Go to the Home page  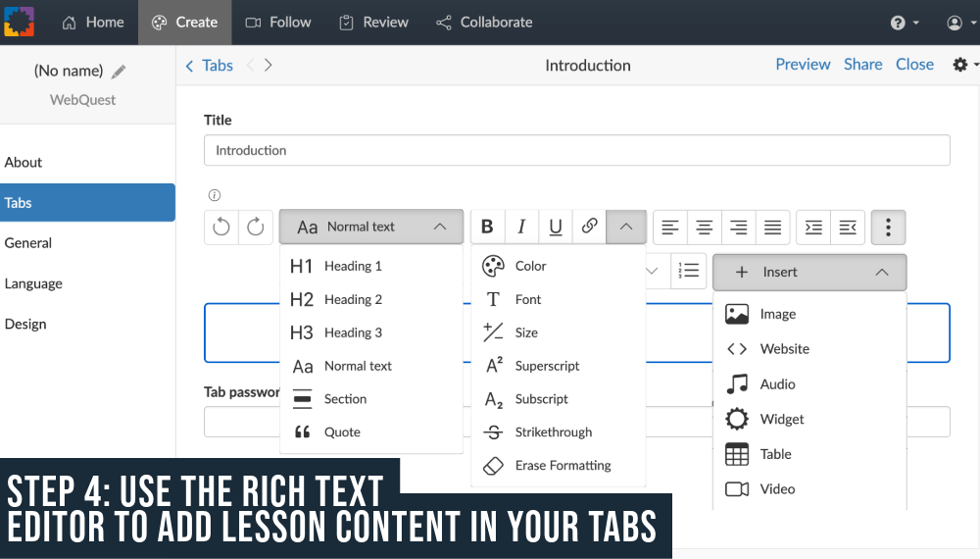click(93, 23)
